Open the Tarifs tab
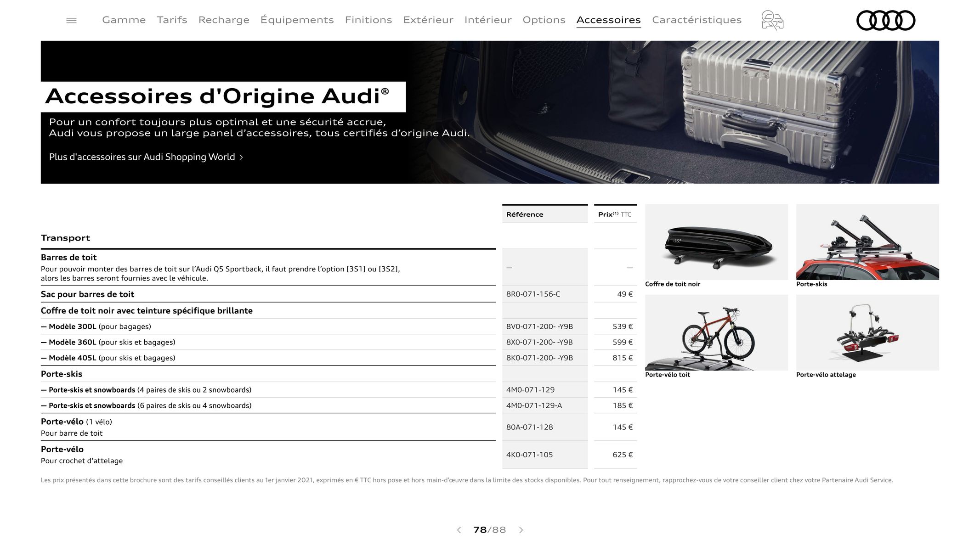 click(x=172, y=20)
